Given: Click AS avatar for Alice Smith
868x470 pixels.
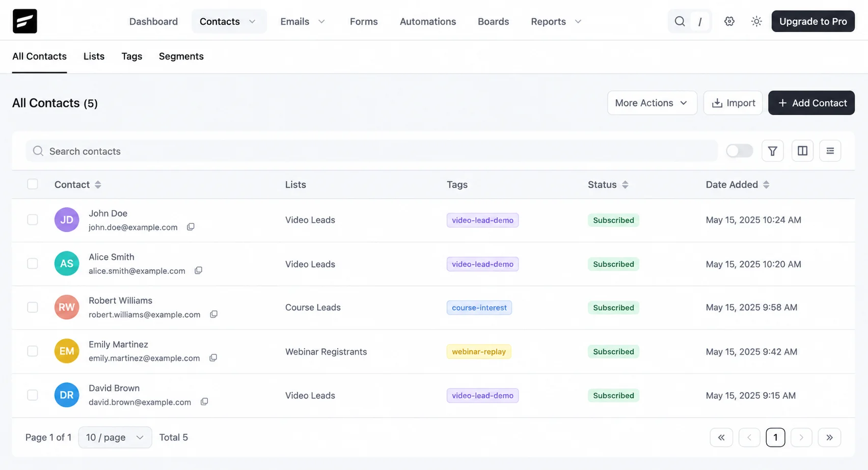Looking at the screenshot, I should [x=67, y=264].
